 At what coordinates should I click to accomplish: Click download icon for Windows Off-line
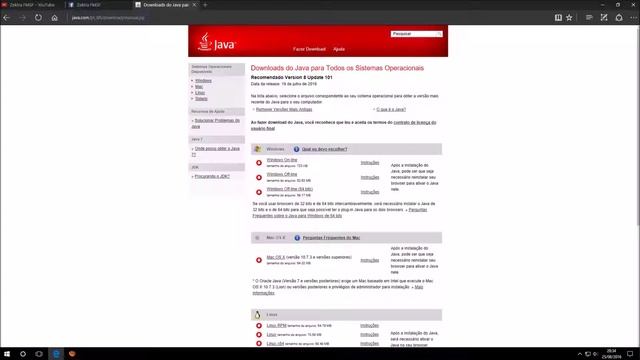click(x=259, y=178)
